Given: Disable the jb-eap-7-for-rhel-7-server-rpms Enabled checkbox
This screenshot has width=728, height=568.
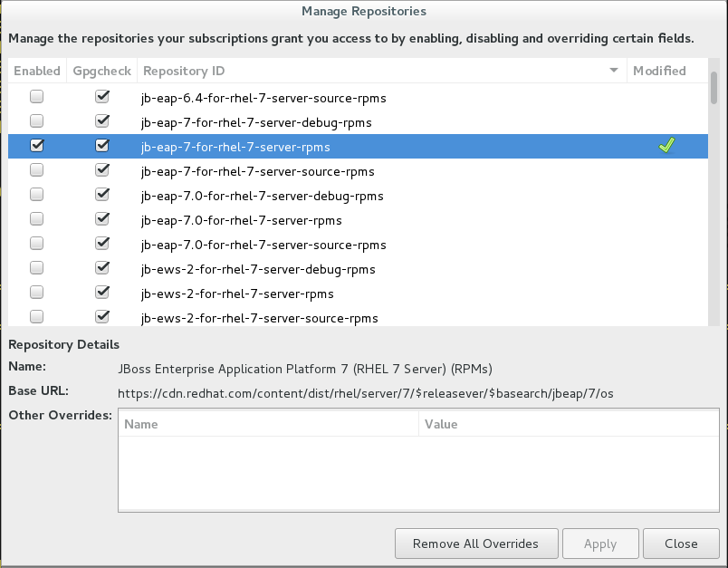Looking at the screenshot, I should pyautogui.click(x=37, y=146).
